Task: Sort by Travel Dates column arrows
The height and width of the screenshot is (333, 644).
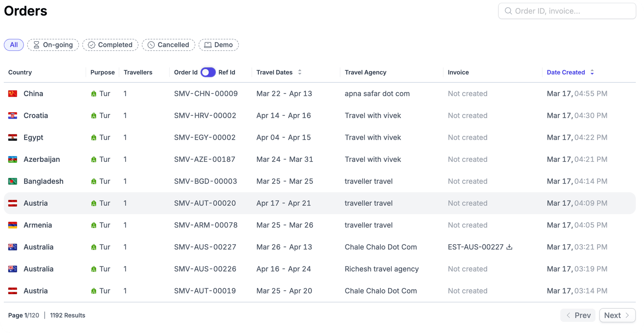Action: click(300, 72)
